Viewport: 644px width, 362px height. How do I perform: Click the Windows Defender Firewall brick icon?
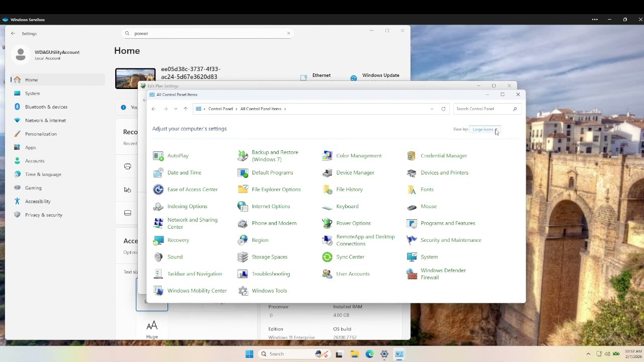click(412, 274)
